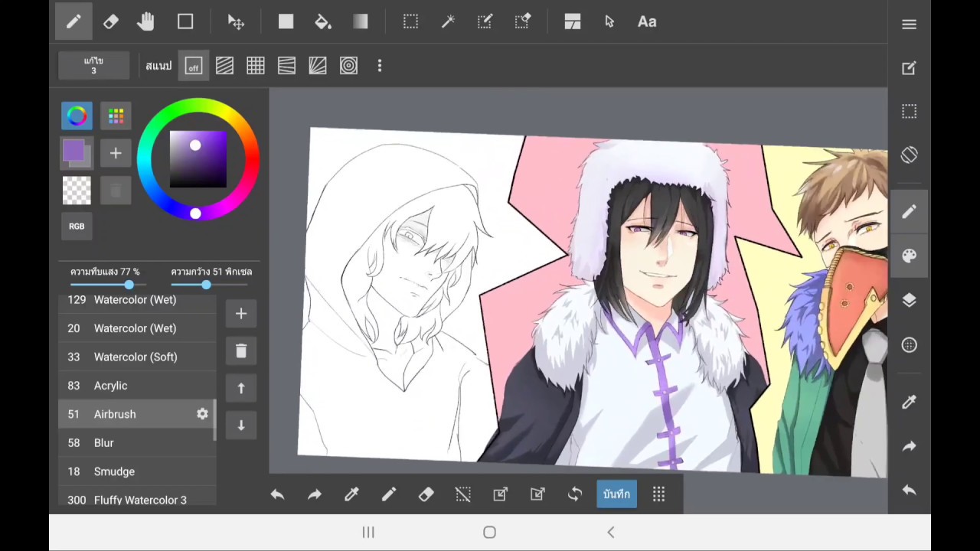
Task: Select the Gradient tool
Action: click(361, 21)
